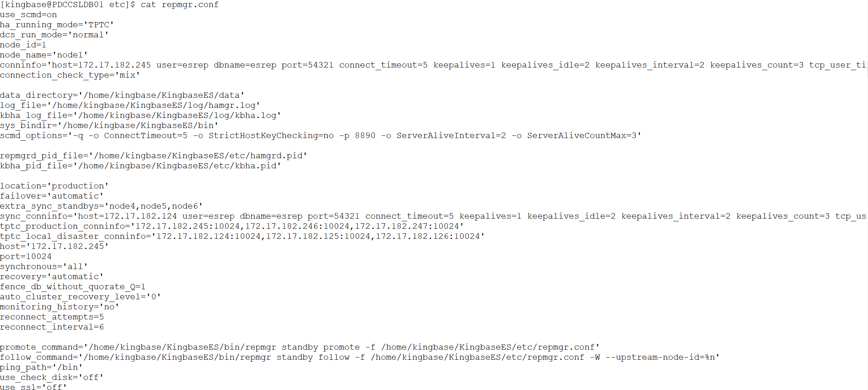Click the tptc_local_disaster_conninfo line
Image resolution: width=868 pixels, height=390 pixels.
click(x=242, y=237)
